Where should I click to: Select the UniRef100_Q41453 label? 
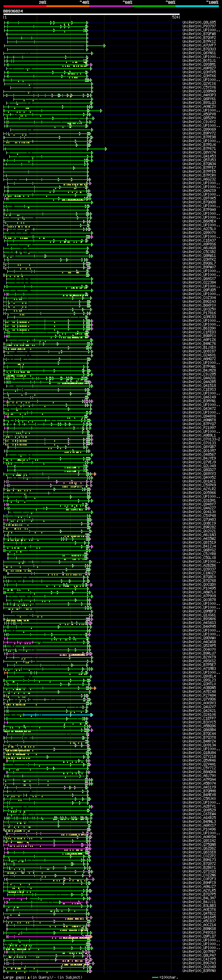pos(199,156)
